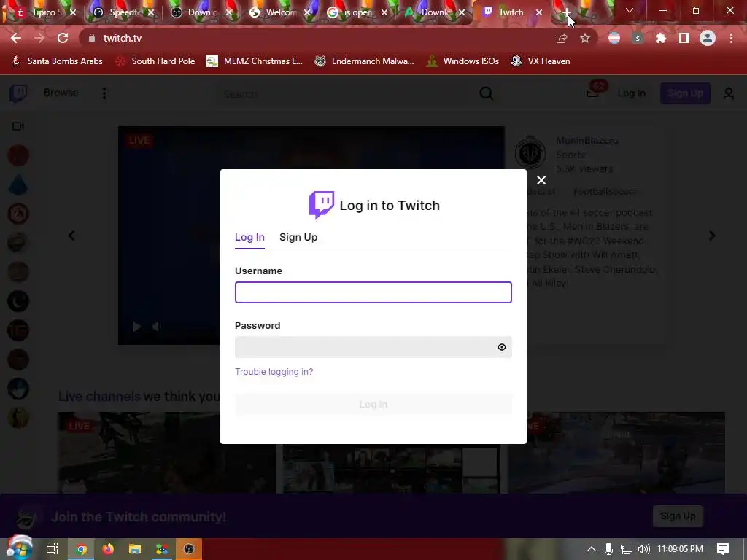View site info via the lock icon
Viewport: 747px width, 560px height.
pos(92,38)
